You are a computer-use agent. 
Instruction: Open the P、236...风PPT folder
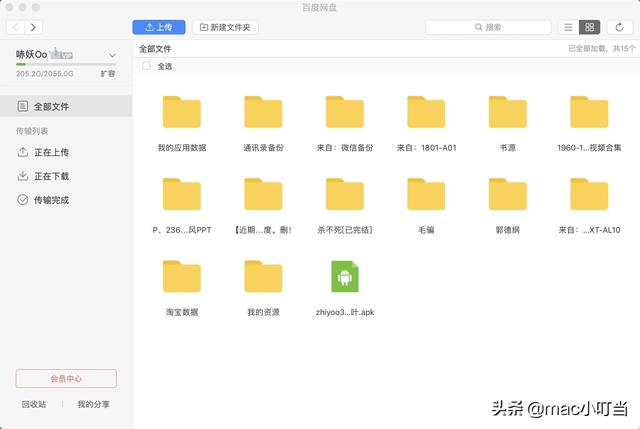click(x=182, y=194)
